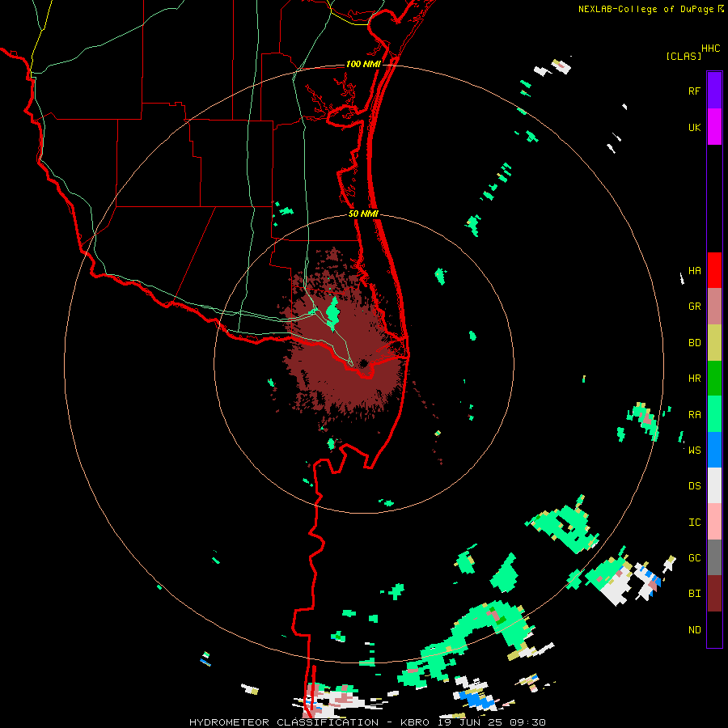Select the light pink IC ice crystals swatch

pos(714,522)
